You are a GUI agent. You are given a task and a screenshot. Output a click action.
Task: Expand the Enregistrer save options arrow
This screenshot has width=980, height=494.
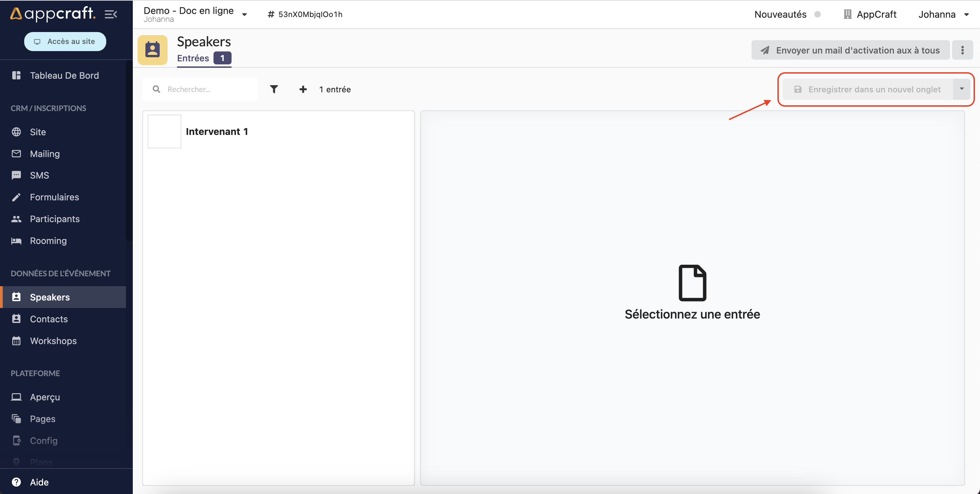[x=961, y=89]
